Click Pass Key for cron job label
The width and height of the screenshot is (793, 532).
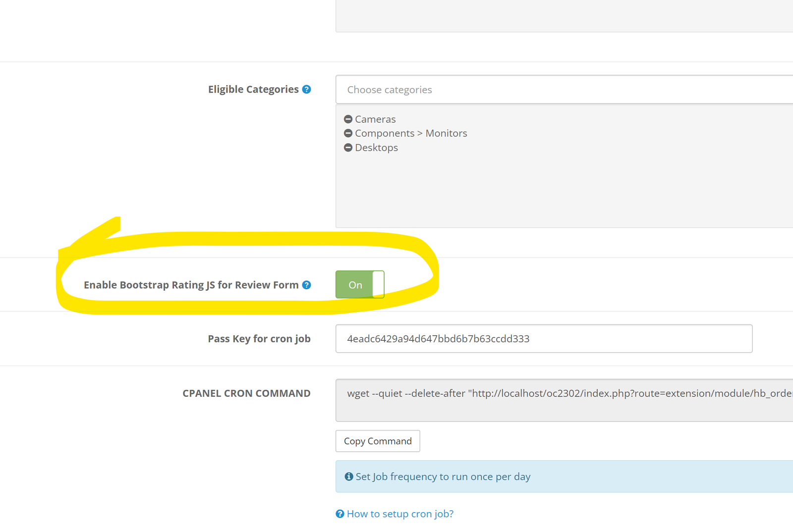[259, 339]
